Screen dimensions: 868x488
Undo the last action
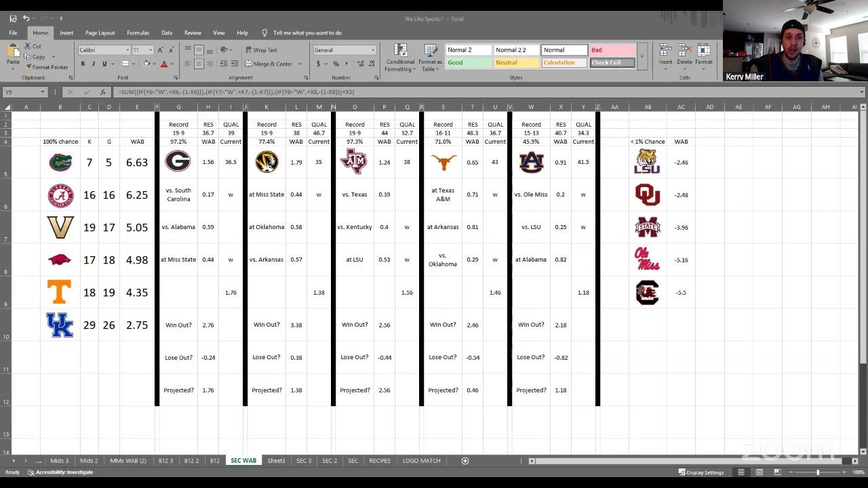tap(26, 18)
